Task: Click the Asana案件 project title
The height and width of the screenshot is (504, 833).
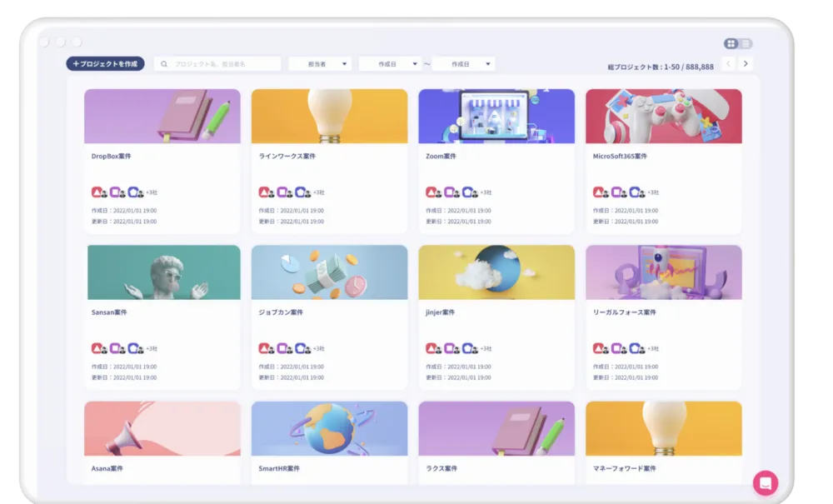Action: (107, 468)
